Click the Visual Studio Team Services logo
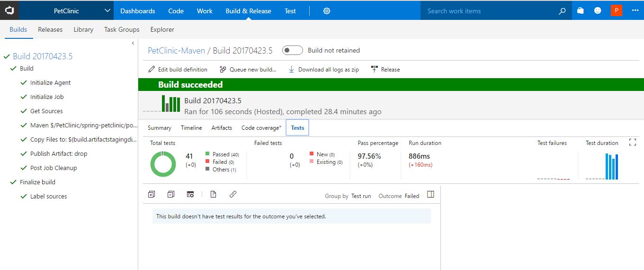This screenshot has height=270, width=644. tap(9, 10)
